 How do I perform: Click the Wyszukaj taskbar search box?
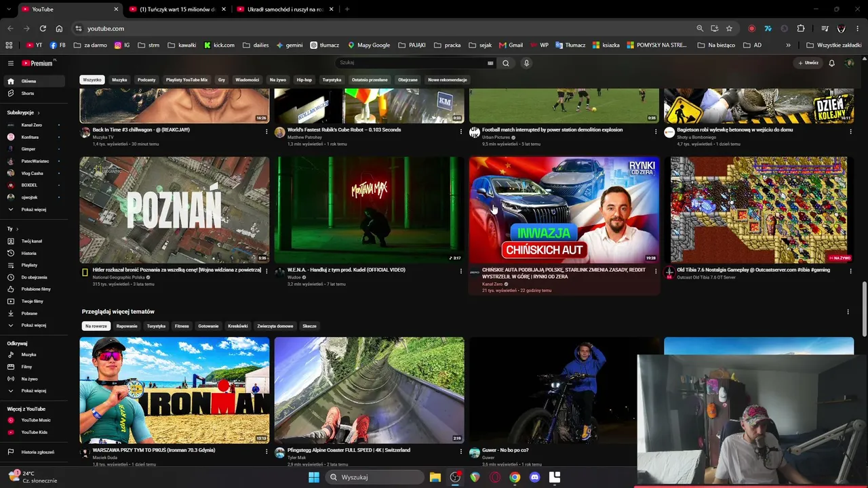(374, 477)
